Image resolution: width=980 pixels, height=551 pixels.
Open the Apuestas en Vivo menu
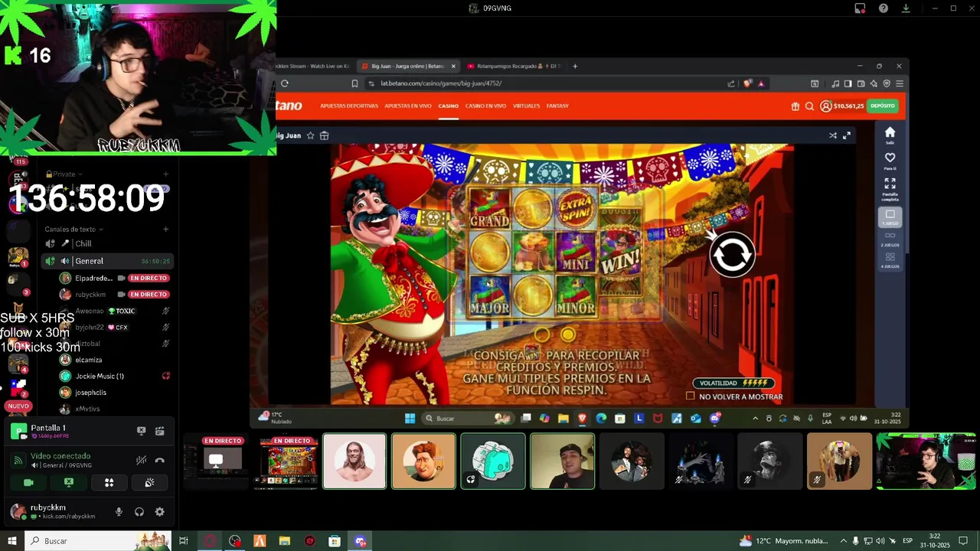408,106
